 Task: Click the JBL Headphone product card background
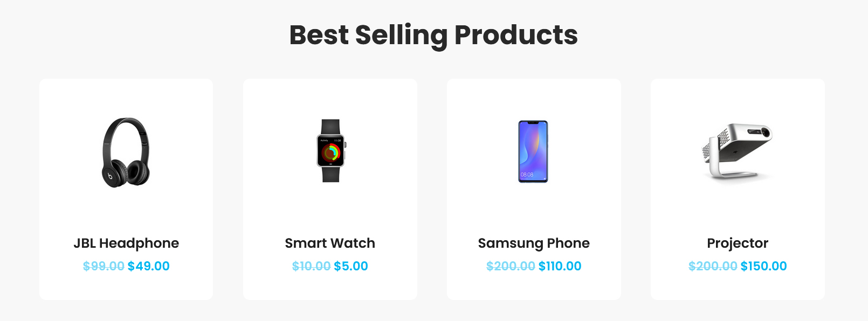pos(126,210)
